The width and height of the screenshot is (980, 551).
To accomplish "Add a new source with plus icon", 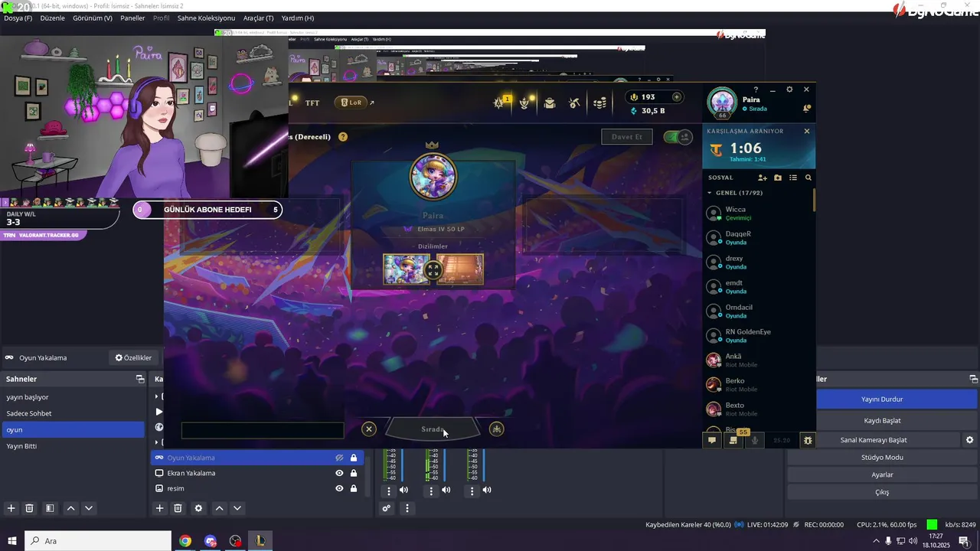I will pos(159,508).
